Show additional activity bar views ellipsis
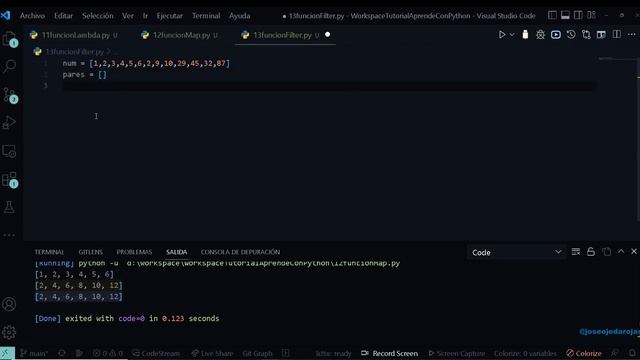The image size is (640, 360). pyautogui.click(x=9, y=235)
